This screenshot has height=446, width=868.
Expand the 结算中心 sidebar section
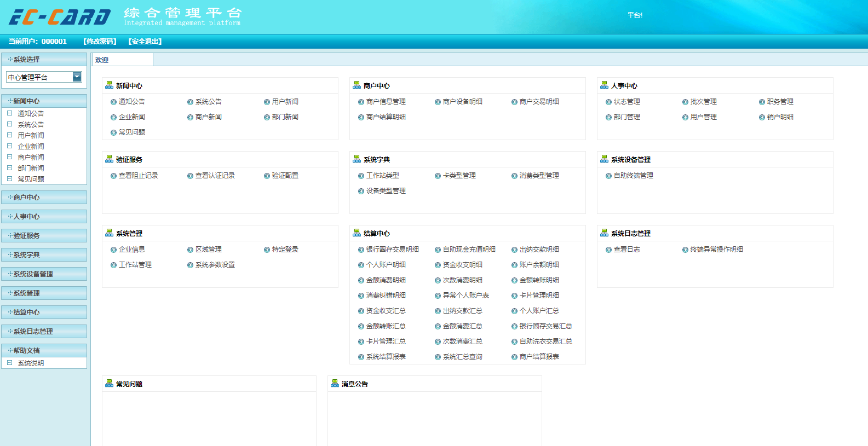pos(44,312)
